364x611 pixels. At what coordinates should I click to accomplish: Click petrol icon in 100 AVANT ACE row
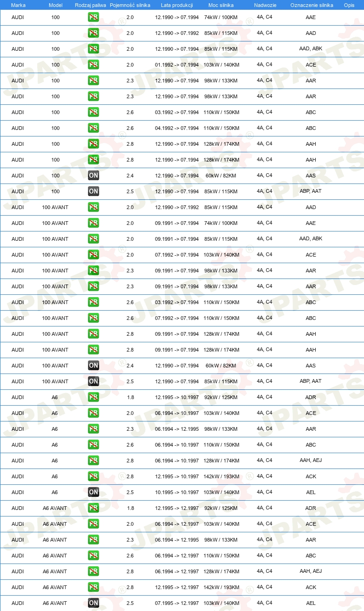[93, 255]
